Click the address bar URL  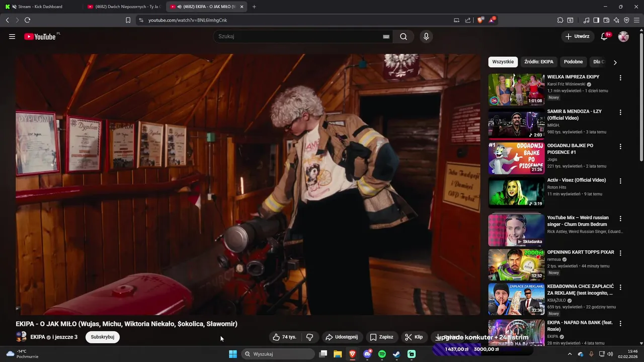coord(188,20)
